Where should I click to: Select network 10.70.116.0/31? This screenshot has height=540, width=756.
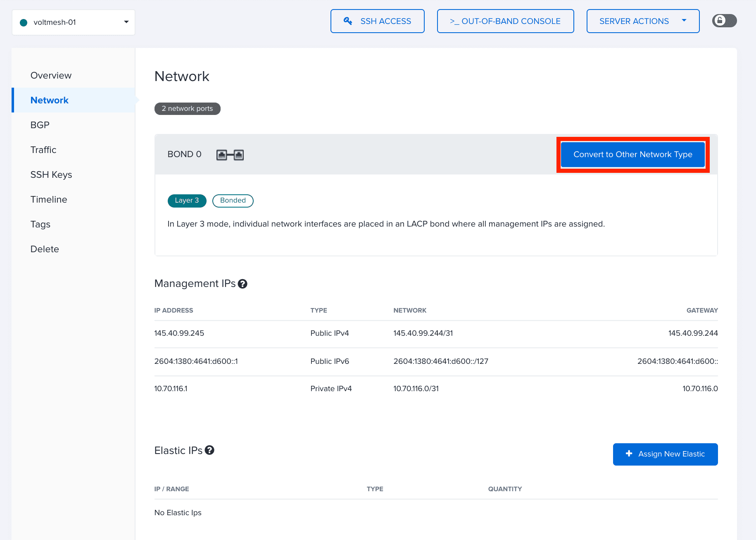click(x=416, y=389)
